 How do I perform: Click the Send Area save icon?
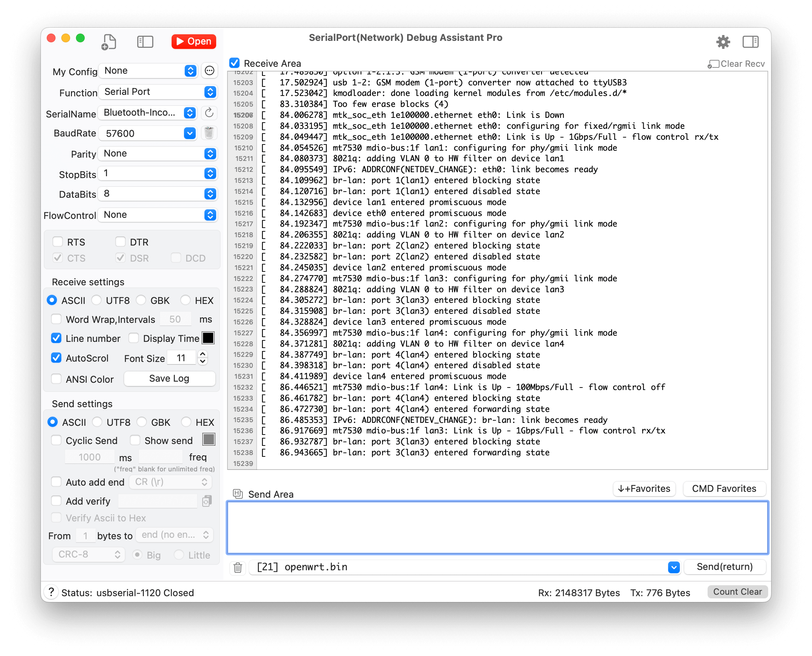(238, 494)
